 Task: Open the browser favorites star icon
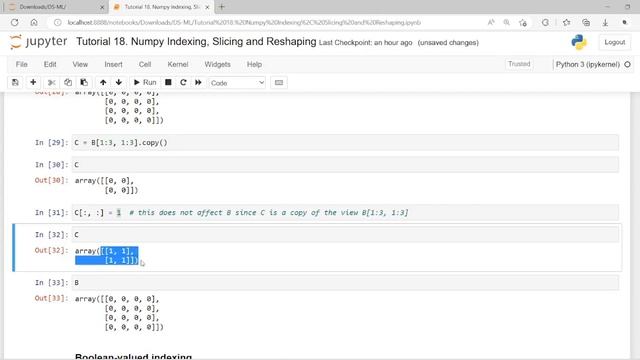click(567, 22)
